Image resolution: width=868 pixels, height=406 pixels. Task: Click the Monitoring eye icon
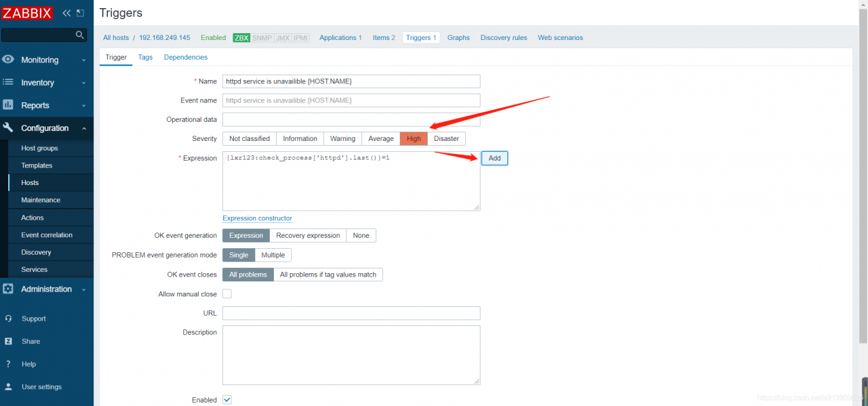tap(8, 60)
